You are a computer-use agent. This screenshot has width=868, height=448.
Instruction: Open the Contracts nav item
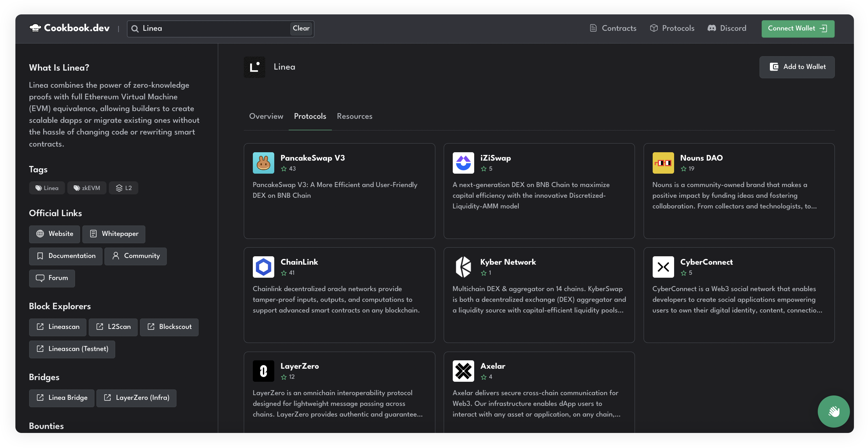click(613, 28)
